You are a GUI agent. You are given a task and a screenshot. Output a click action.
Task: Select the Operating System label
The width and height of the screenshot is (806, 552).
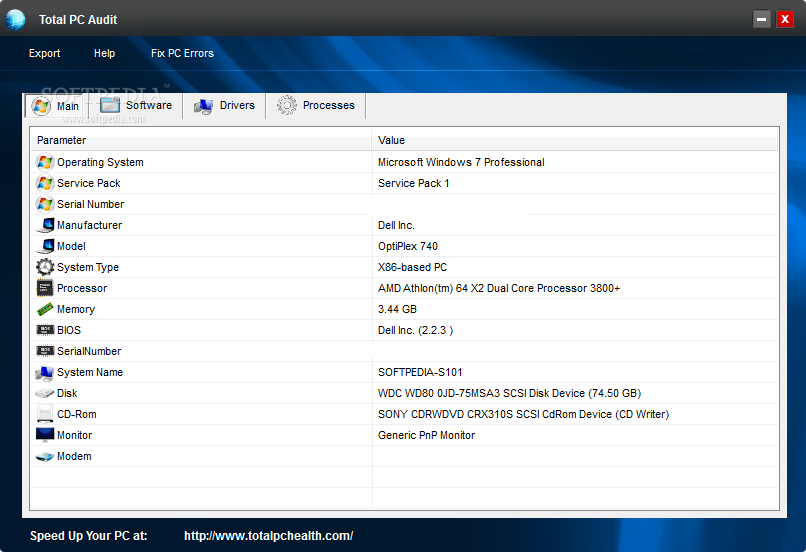tap(100, 162)
